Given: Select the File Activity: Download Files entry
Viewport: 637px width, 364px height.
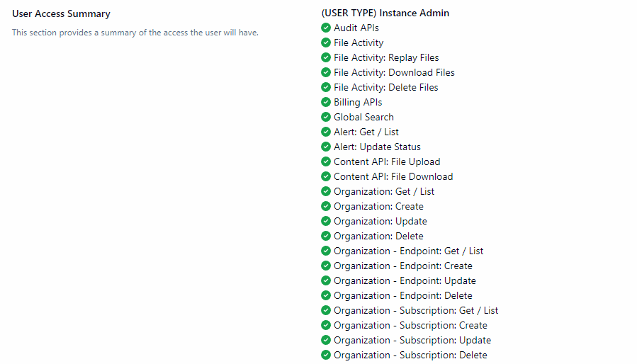Looking at the screenshot, I should click(x=394, y=72).
